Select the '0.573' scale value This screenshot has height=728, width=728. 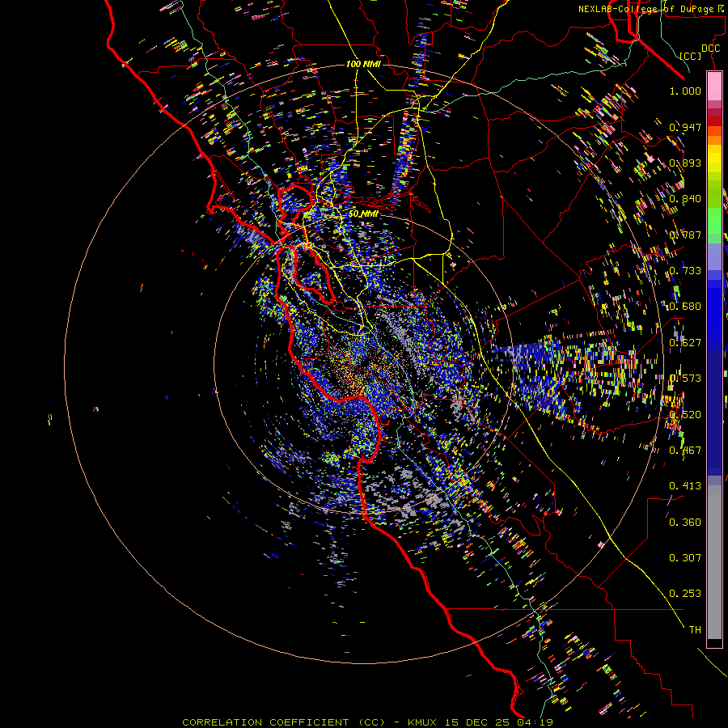click(685, 379)
